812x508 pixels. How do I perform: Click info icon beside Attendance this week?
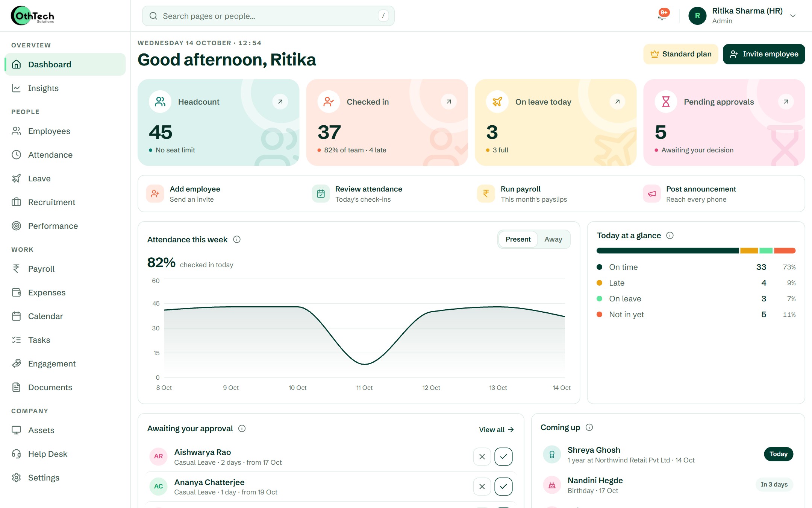click(x=237, y=239)
